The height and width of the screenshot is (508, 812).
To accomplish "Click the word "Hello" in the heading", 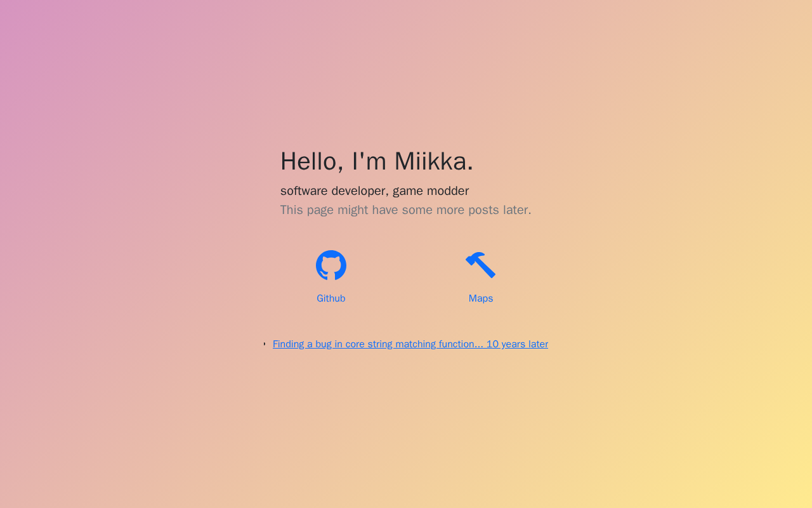I will (308, 161).
